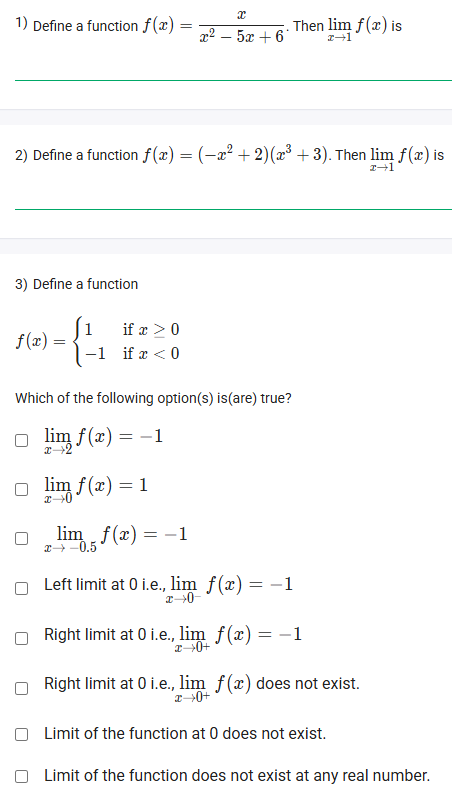Viewport: 452px width, 796px height.
Task: Enable 'Limit of the function at 0 does not exist' checkbox
Action: (x=21, y=734)
